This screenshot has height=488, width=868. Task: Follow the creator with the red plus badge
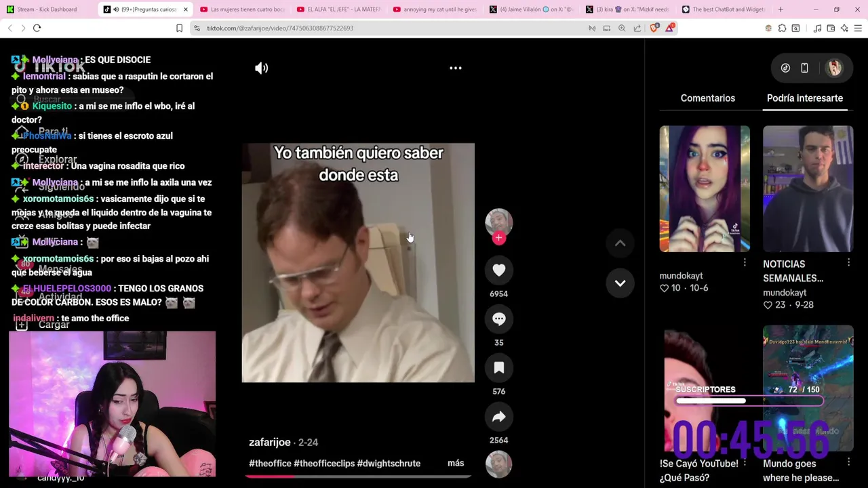499,238
